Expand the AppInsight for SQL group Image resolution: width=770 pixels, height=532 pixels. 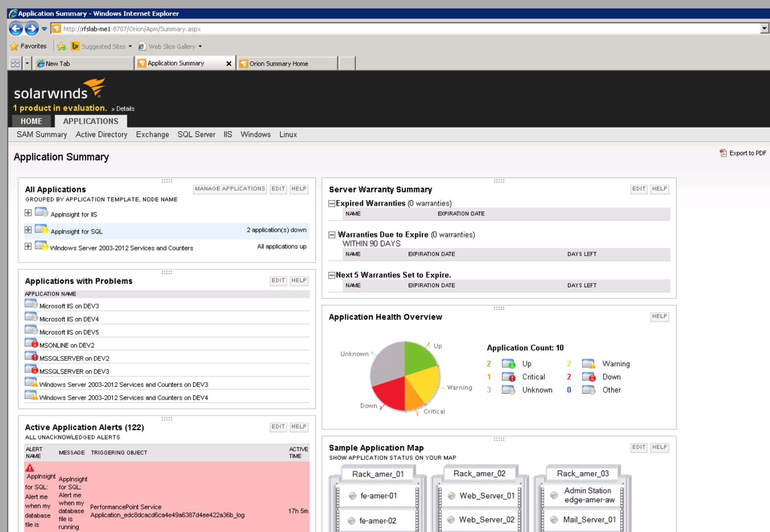(x=28, y=230)
